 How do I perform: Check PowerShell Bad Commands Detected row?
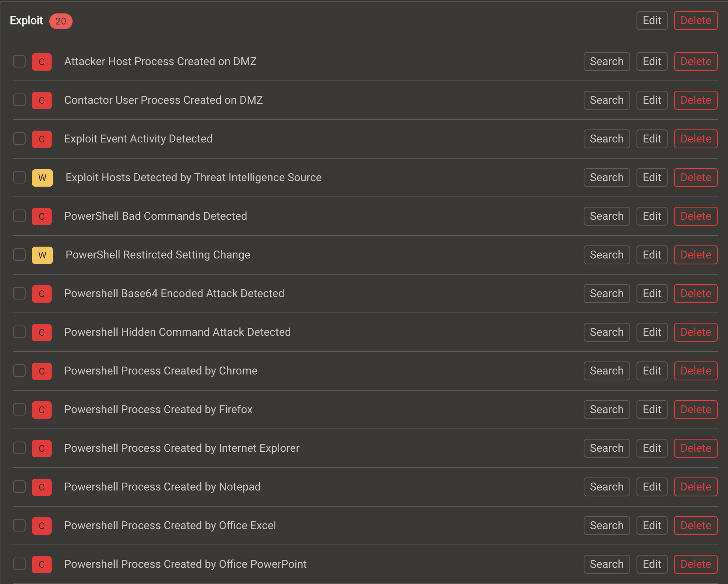19,216
